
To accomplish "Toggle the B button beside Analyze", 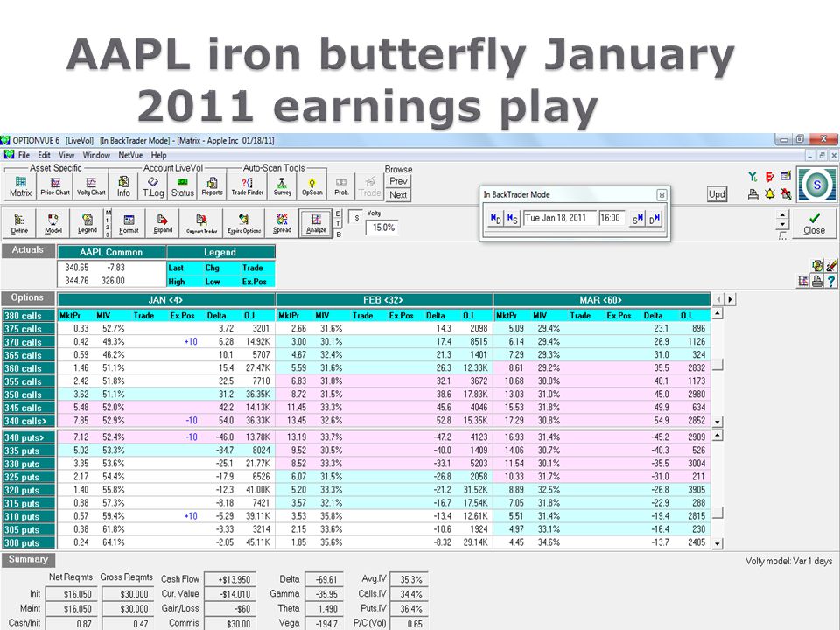I will (339, 234).
